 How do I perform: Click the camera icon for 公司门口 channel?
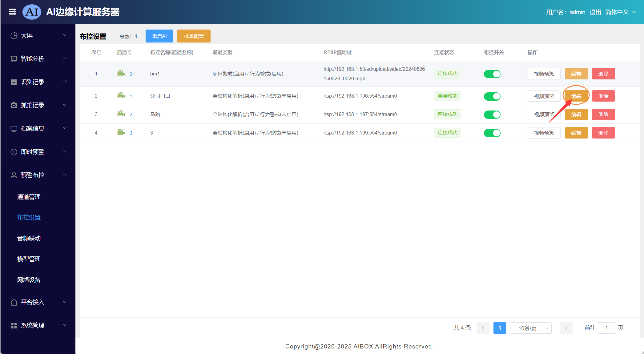pos(121,95)
